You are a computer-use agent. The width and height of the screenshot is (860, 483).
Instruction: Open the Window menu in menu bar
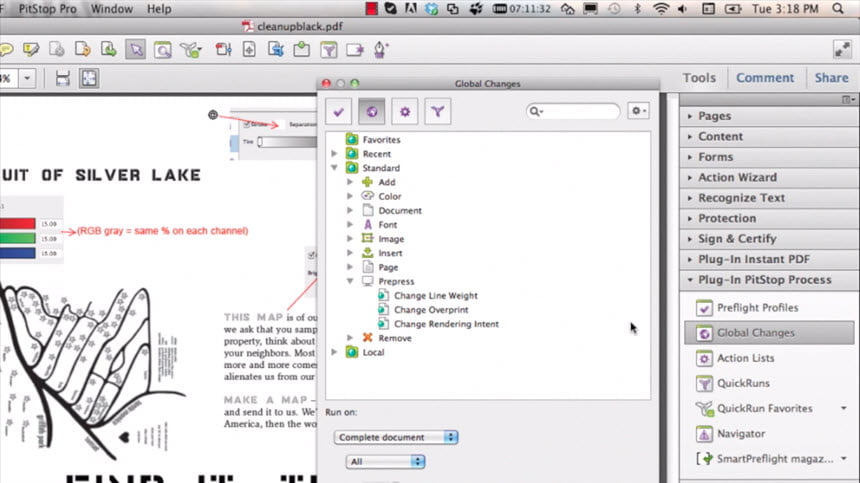click(110, 9)
